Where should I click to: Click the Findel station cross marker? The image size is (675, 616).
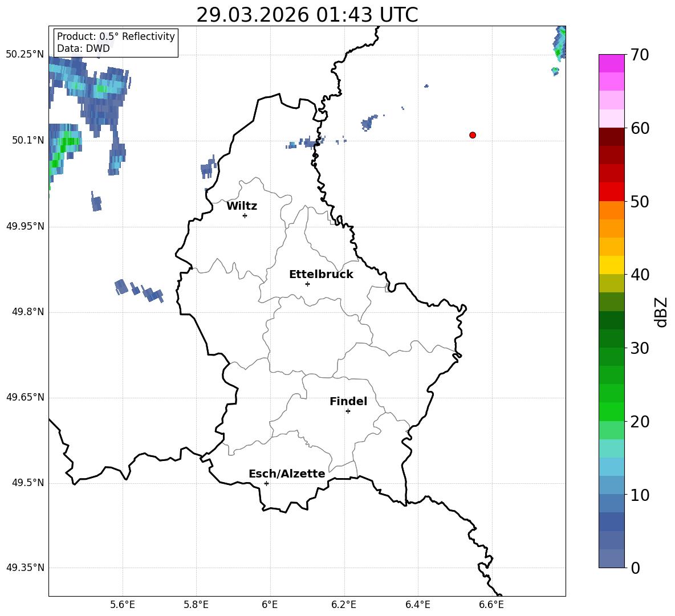tap(348, 411)
